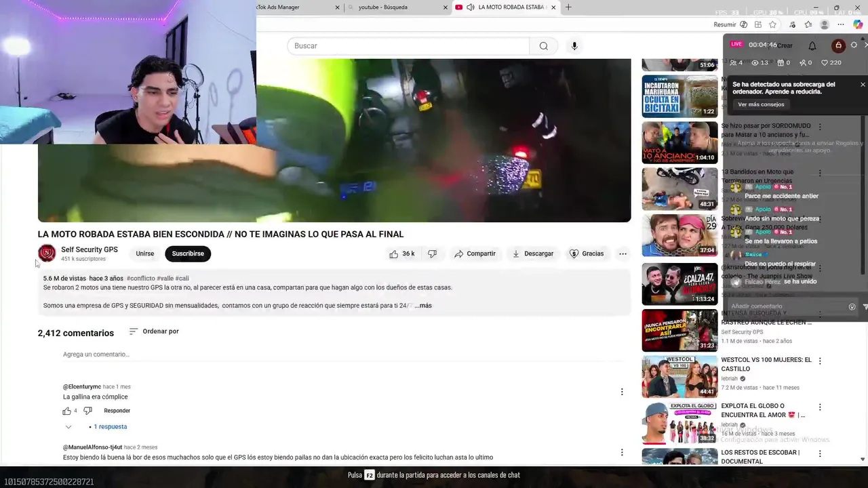Open Ordenar por comment sort menu
868x488 pixels.
(x=154, y=331)
